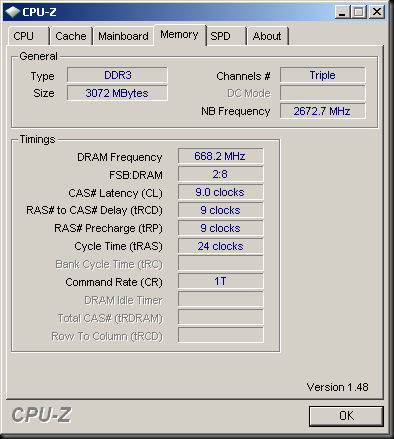Click the CAS# Latency 9.0 clocks value

tap(220, 192)
